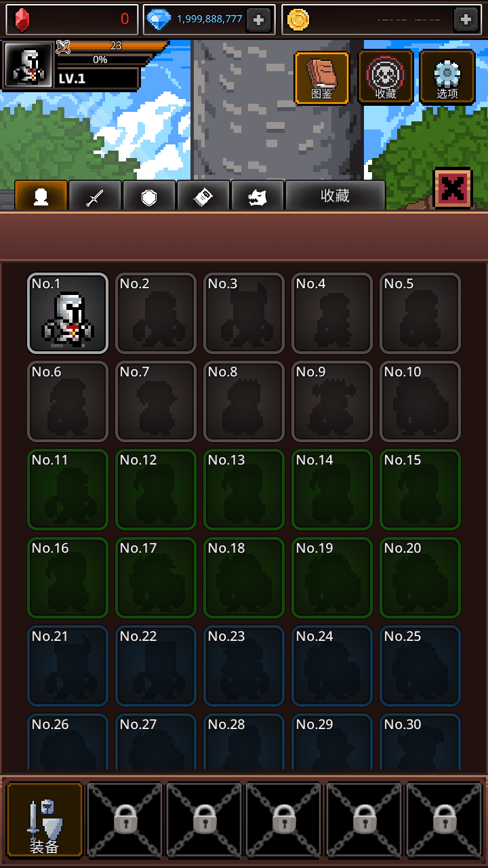The height and width of the screenshot is (868, 488).
Task: Tap the red ruby currency icon
Action: [x=22, y=20]
